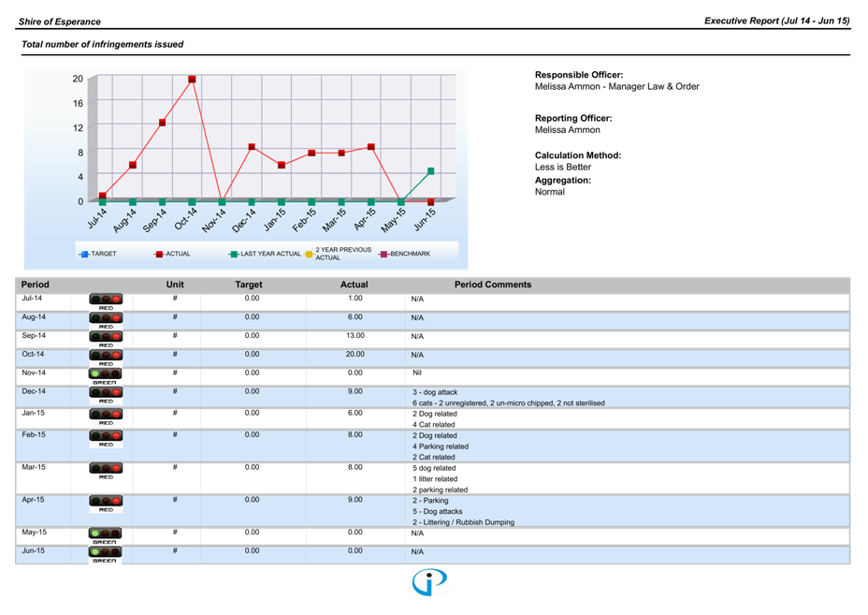Viewport: 868px width, 615px height.
Task: Click the actual value '20.00'
Action: pos(355,354)
